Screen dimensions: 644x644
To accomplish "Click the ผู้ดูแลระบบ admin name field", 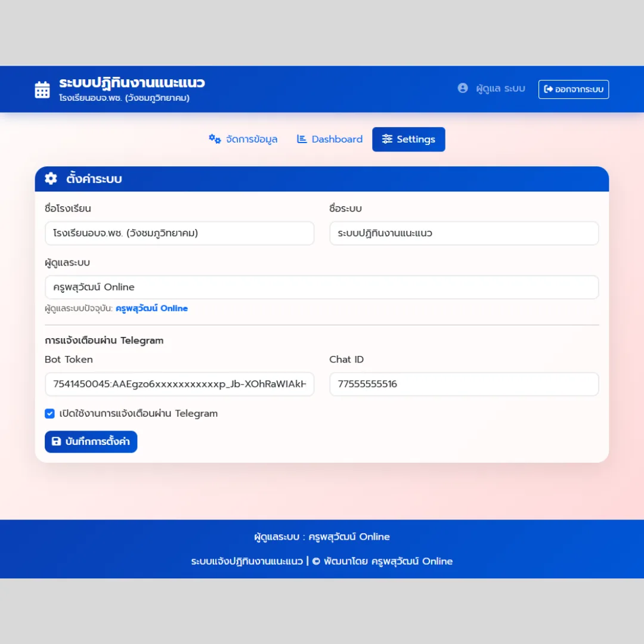I will [x=322, y=287].
